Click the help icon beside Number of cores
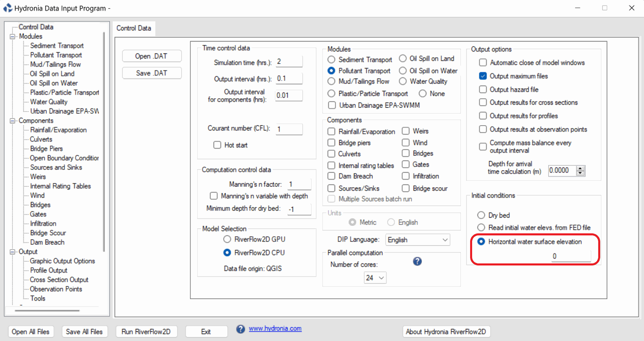The width and height of the screenshot is (644, 341). (417, 261)
